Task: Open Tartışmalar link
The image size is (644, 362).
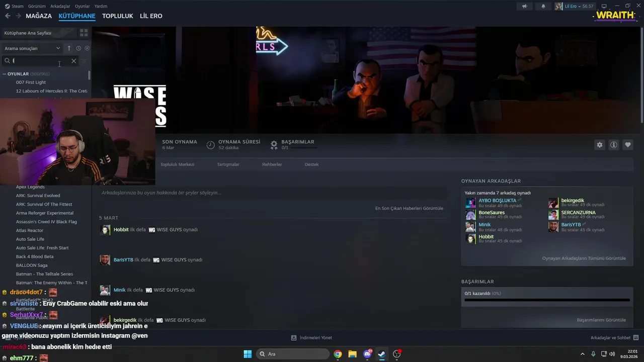Action: click(x=228, y=164)
